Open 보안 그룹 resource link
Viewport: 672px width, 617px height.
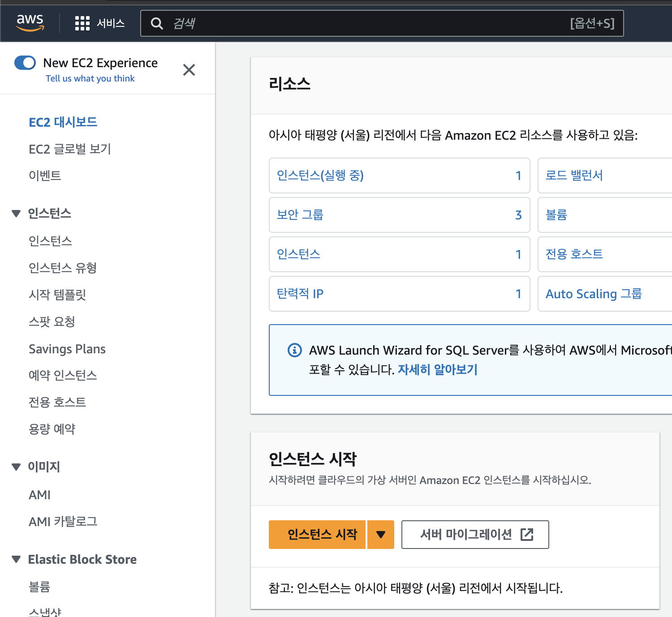[300, 214]
